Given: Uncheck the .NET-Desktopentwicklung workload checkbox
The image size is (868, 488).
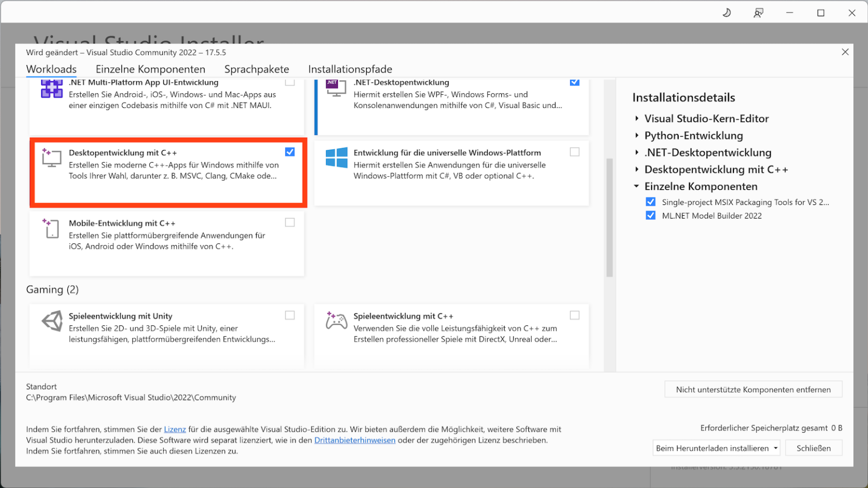Looking at the screenshot, I should [x=575, y=82].
